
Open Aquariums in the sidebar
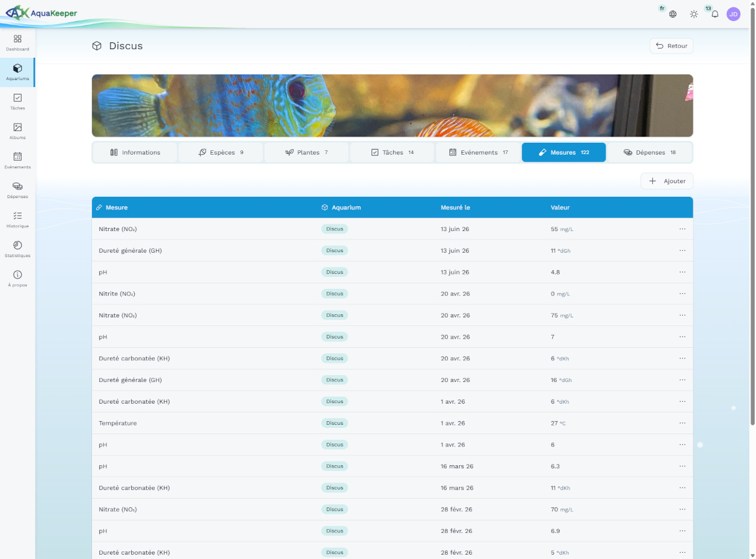pyautogui.click(x=17, y=73)
